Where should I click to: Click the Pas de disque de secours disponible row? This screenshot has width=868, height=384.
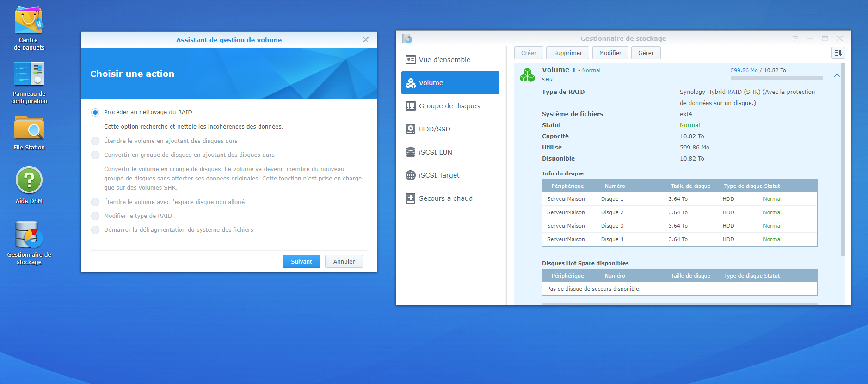[680, 289]
